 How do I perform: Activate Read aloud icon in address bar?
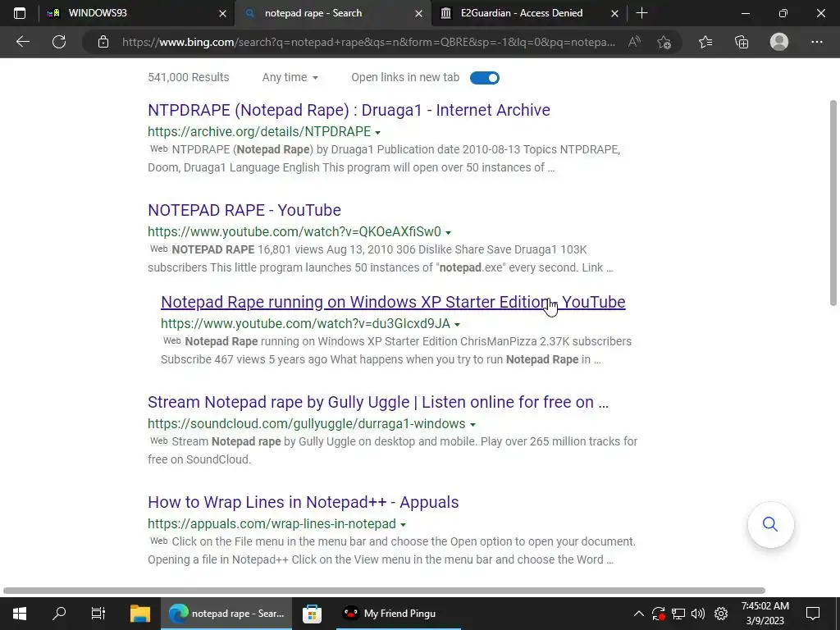point(634,42)
